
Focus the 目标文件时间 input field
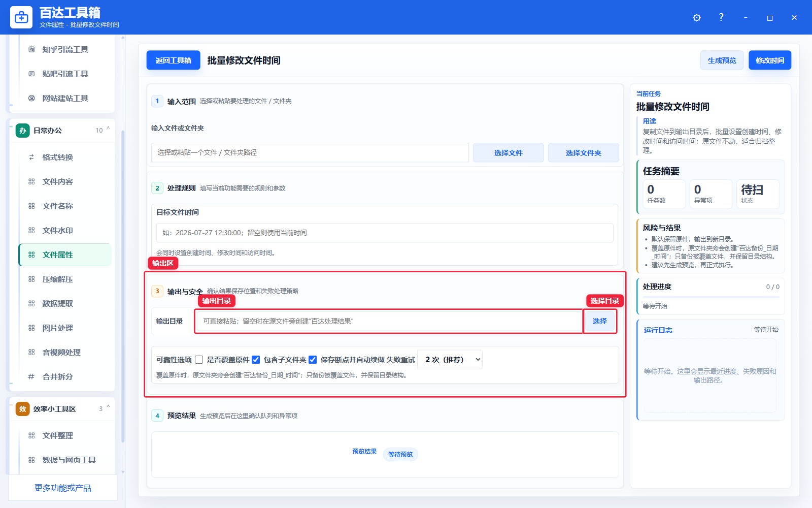coord(385,233)
